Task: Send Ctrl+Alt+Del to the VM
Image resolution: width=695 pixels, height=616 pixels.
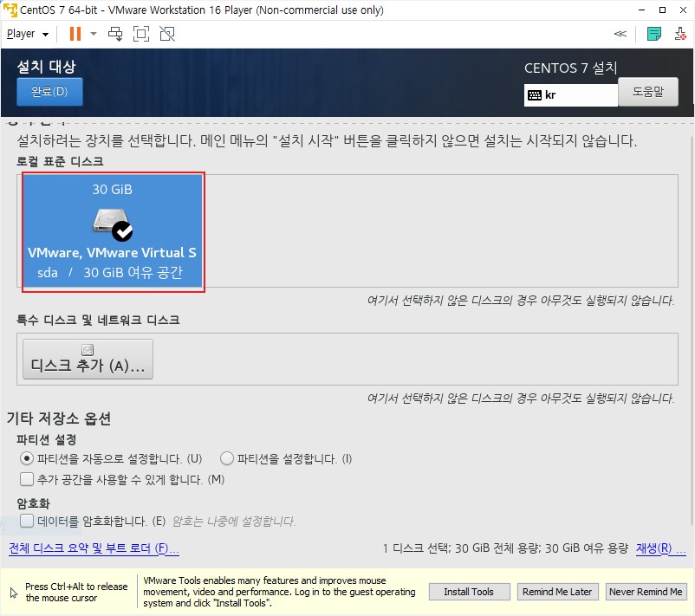Action: [115, 34]
